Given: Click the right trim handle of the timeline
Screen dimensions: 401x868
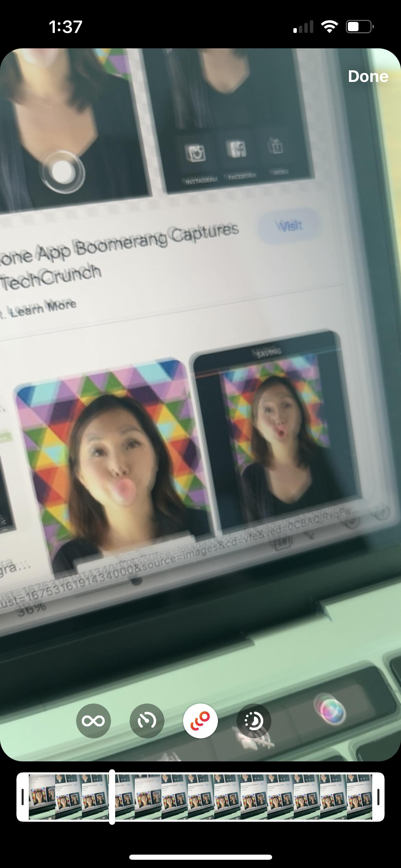Looking at the screenshot, I should 378,797.
